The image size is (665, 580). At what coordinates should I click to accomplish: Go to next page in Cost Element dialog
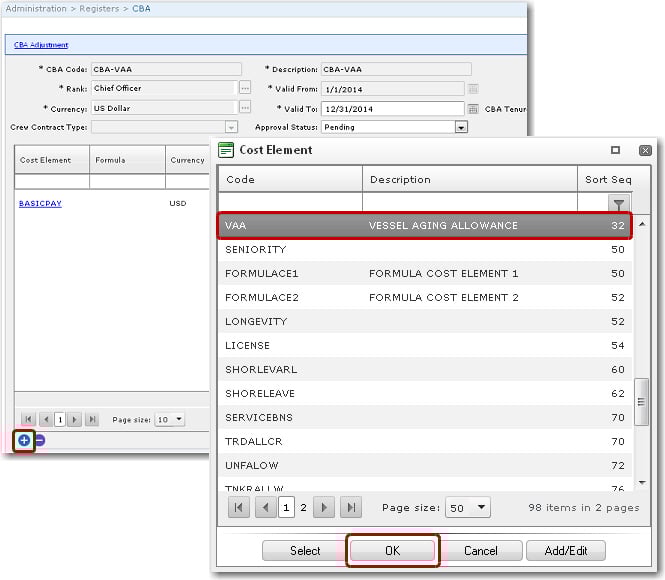324,508
